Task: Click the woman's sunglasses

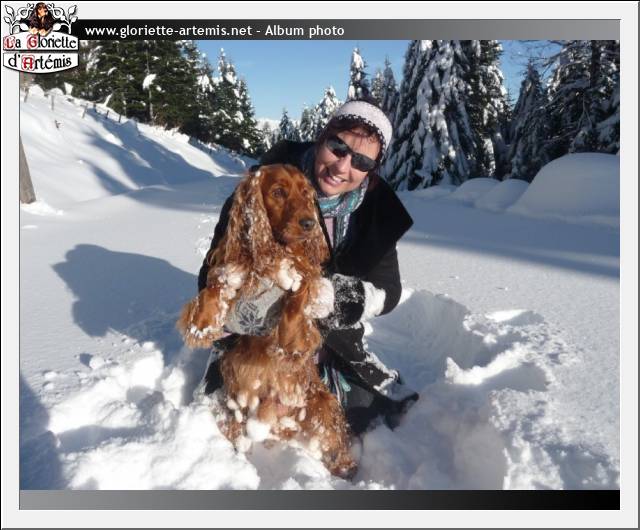Action: [350, 153]
